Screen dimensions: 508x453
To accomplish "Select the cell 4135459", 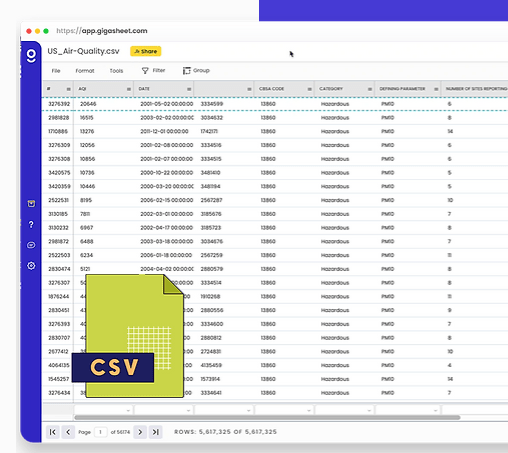I will point(211,365).
